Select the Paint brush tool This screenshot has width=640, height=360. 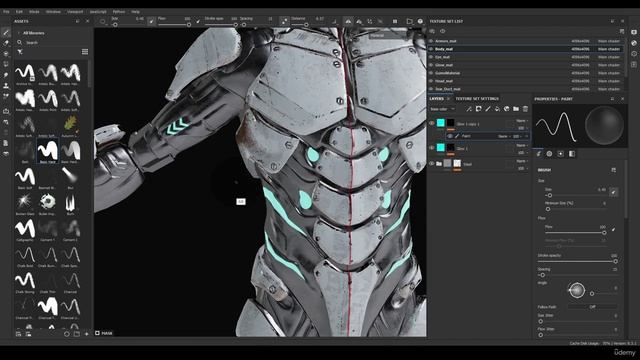pyautogui.click(x=6, y=32)
